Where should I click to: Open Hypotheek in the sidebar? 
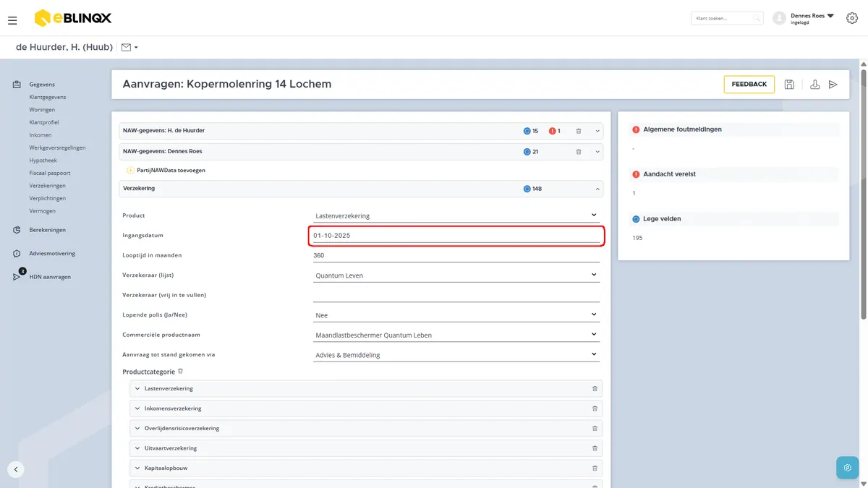tap(43, 160)
